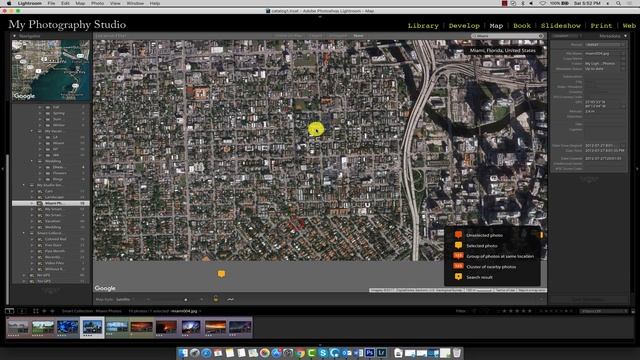The height and width of the screenshot is (360, 640).
Task: Click the Go Back arrow icon
Action: (x=44, y=311)
